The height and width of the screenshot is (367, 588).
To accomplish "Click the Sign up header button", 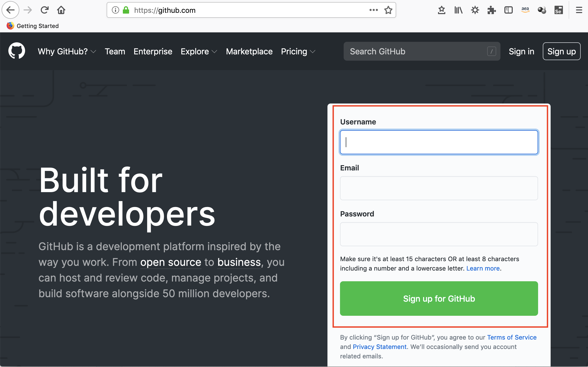I will (x=562, y=51).
